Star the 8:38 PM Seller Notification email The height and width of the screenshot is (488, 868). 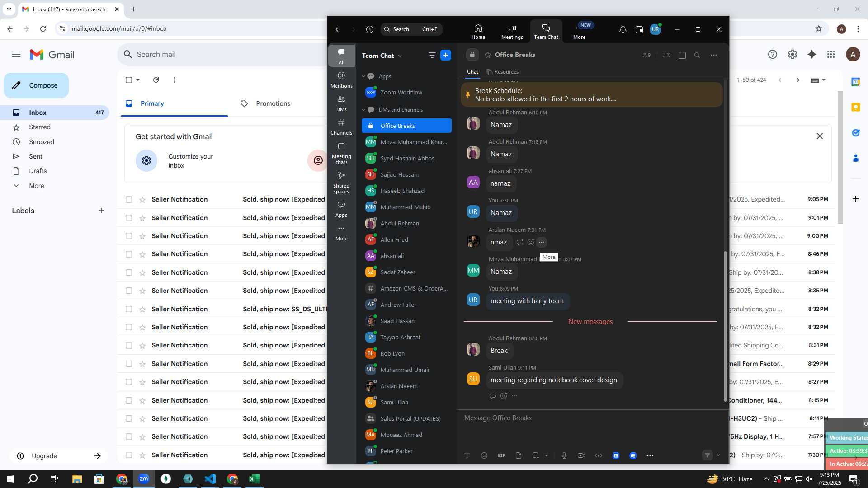pyautogui.click(x=142, y=272)
